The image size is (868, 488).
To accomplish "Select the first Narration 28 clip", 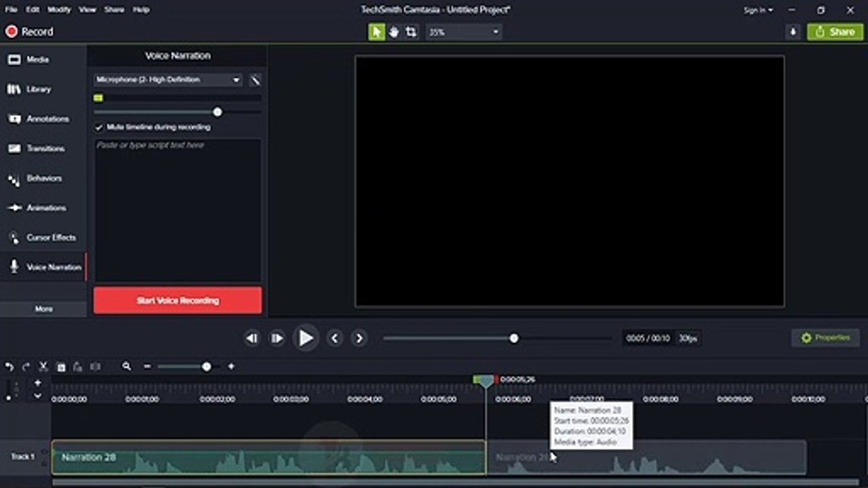I will 269,457.
